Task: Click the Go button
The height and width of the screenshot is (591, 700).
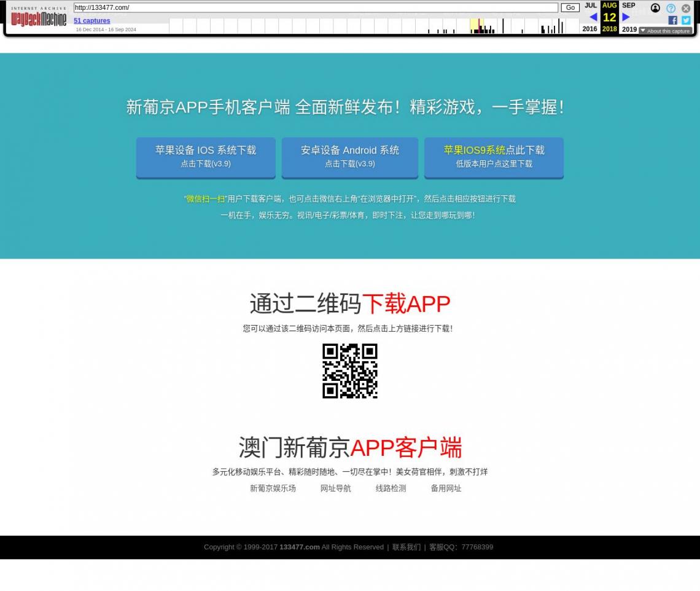Action: pos(570,7)
